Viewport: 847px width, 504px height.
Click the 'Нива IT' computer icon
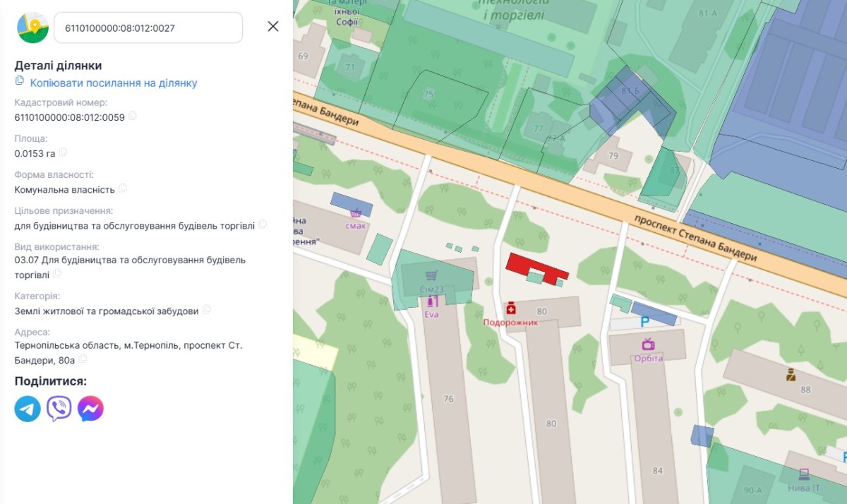[804, 474]
